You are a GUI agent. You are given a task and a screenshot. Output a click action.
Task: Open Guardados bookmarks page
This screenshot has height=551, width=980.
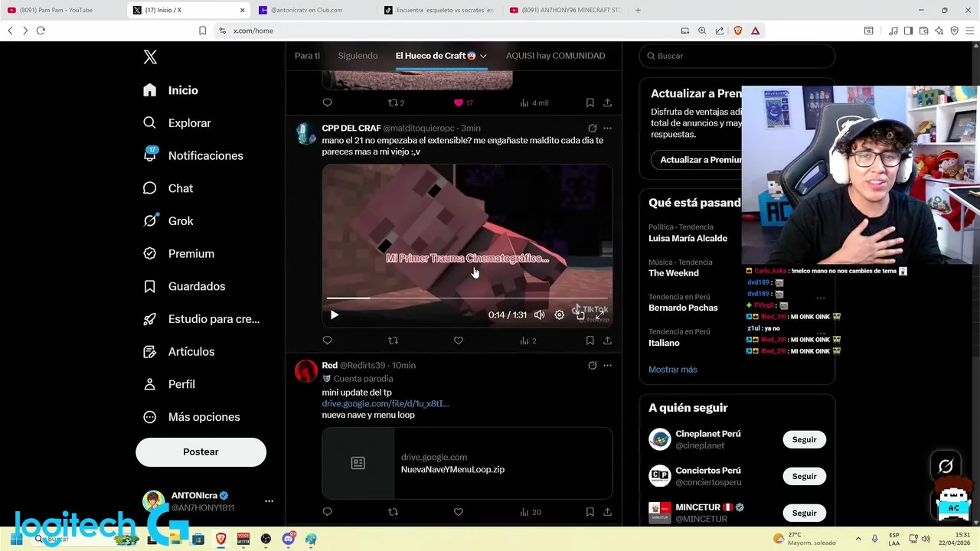click(184, 286)
